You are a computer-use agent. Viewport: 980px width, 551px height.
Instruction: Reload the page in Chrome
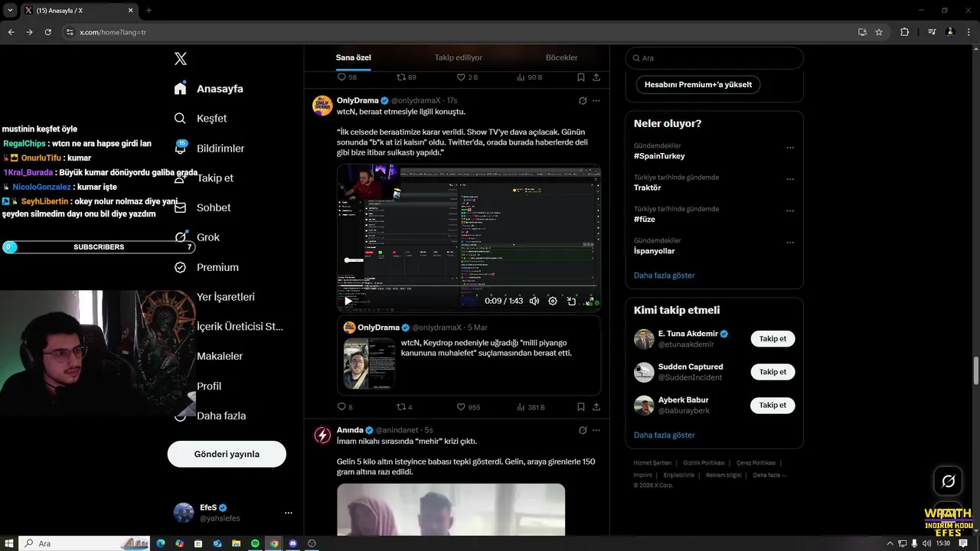(47, 32)
